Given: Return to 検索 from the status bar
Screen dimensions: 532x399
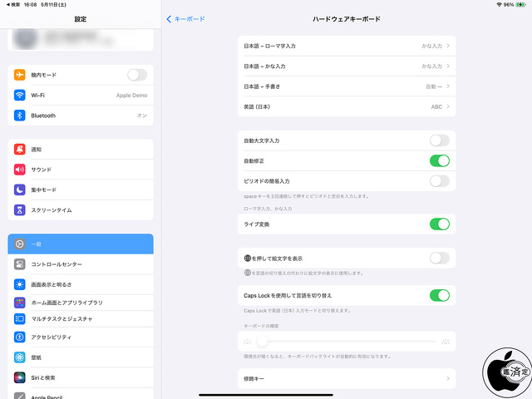Looking at the screenshot, I should (x=12, y=4).
